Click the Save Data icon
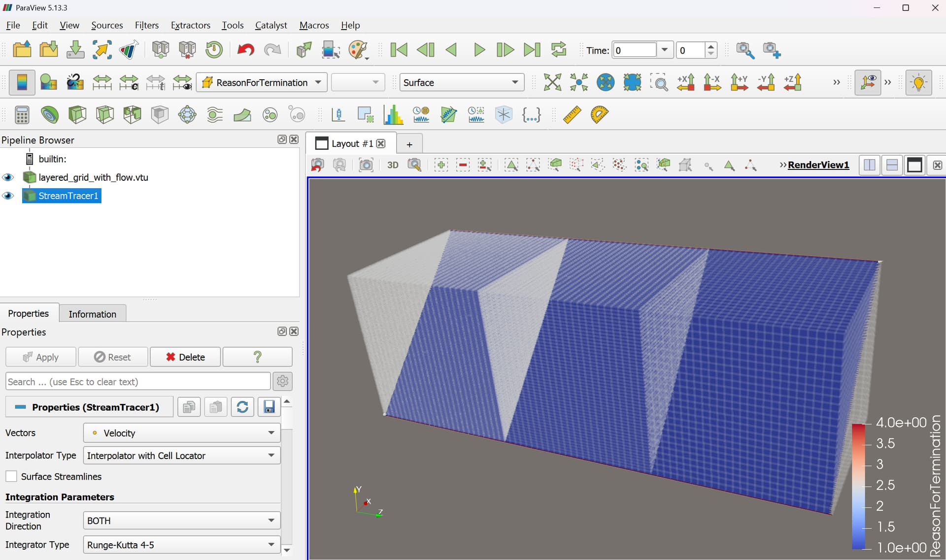Screen dimensions: 946x560 75,50
